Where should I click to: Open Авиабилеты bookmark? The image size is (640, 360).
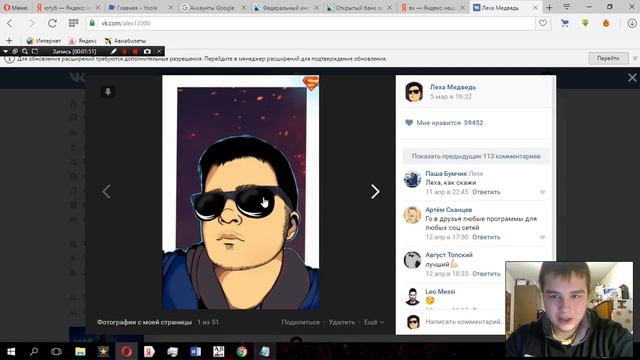[125, 41]
